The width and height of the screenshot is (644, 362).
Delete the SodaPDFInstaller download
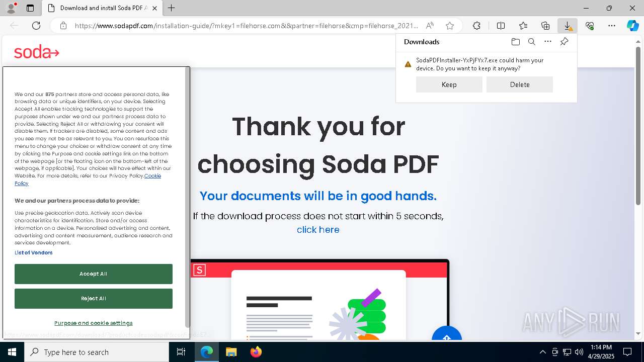pos(520,84)
